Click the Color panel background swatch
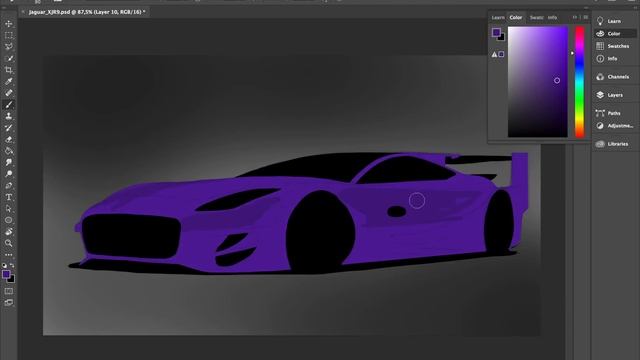 [x=502, y=38]
